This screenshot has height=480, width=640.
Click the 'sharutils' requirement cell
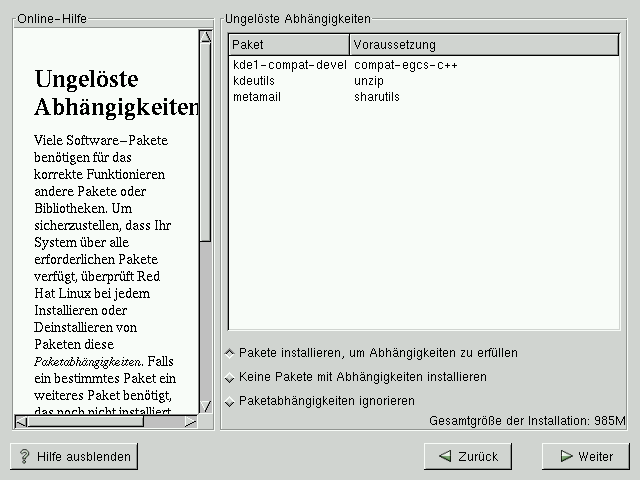[377, 97]
